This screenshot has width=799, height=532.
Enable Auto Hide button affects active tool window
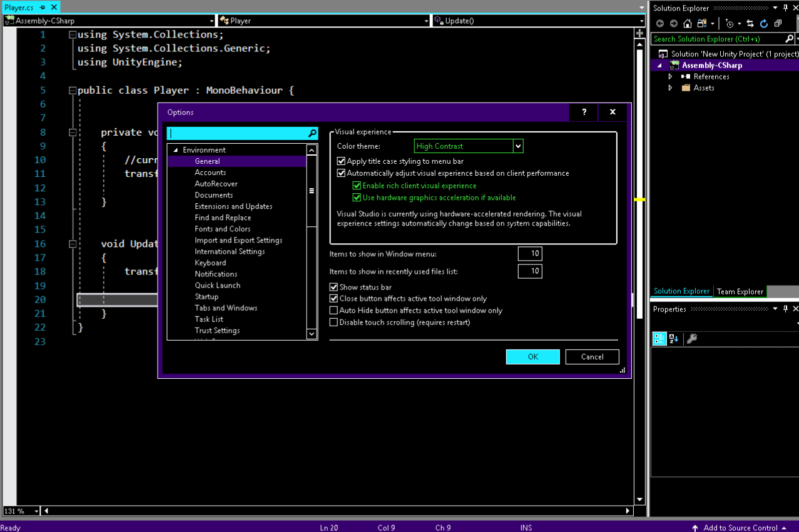[333, 311]
